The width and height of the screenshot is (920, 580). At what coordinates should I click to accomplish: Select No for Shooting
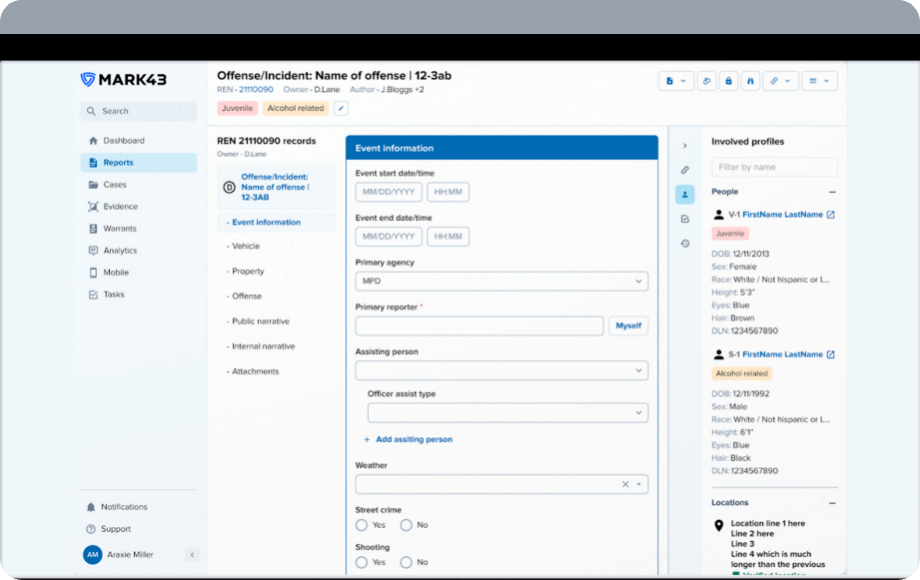point(408,562)
